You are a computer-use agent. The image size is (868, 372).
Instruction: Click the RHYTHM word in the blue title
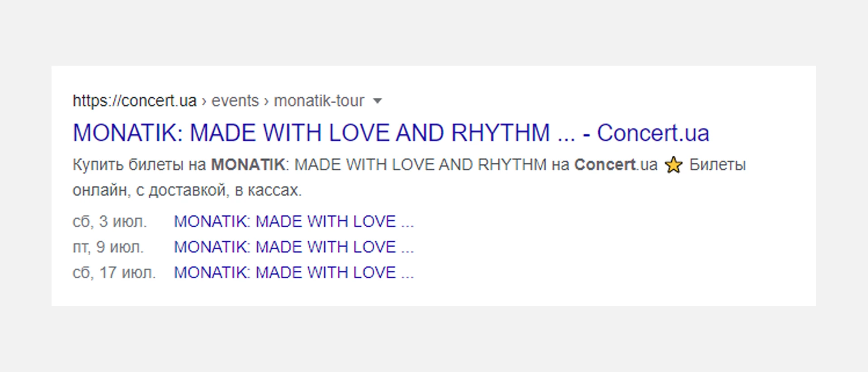500,133
